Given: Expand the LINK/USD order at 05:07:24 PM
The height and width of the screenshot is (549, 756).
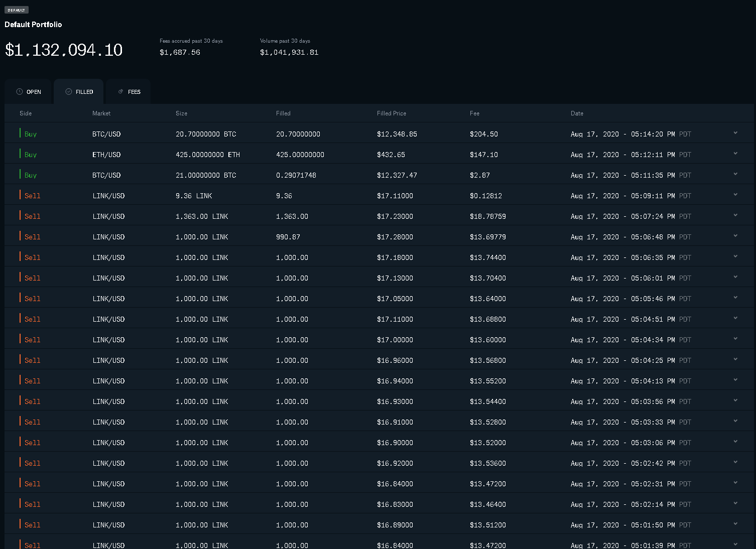Looking at the screenshot, I should (x=735, y=215).
